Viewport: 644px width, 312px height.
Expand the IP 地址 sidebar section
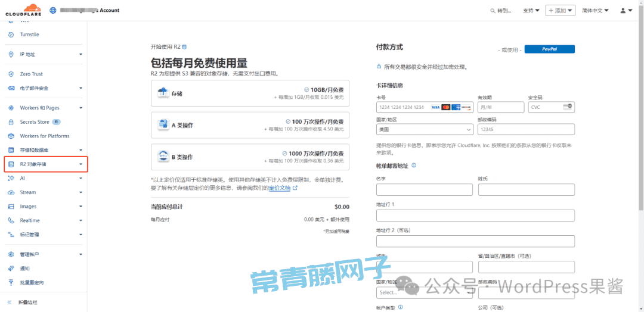(x=81, y=54)
